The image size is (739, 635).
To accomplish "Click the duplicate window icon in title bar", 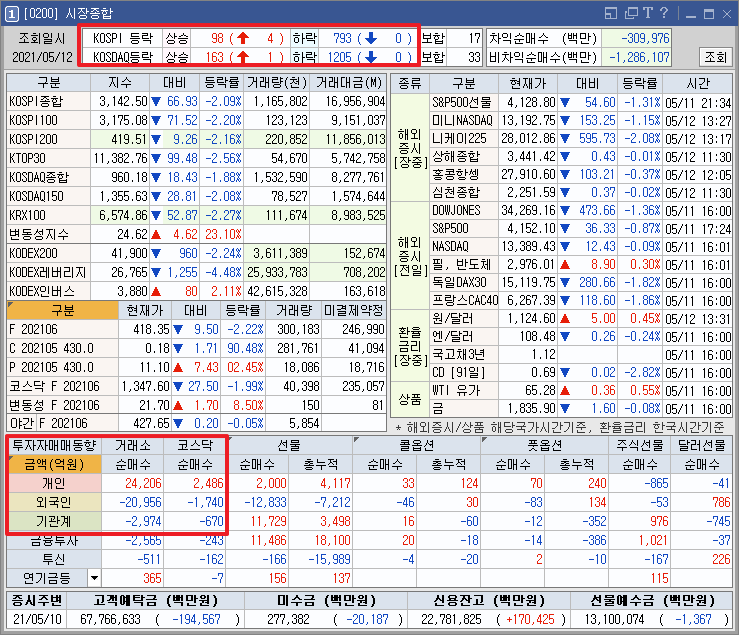I will (x=631, y=13).
